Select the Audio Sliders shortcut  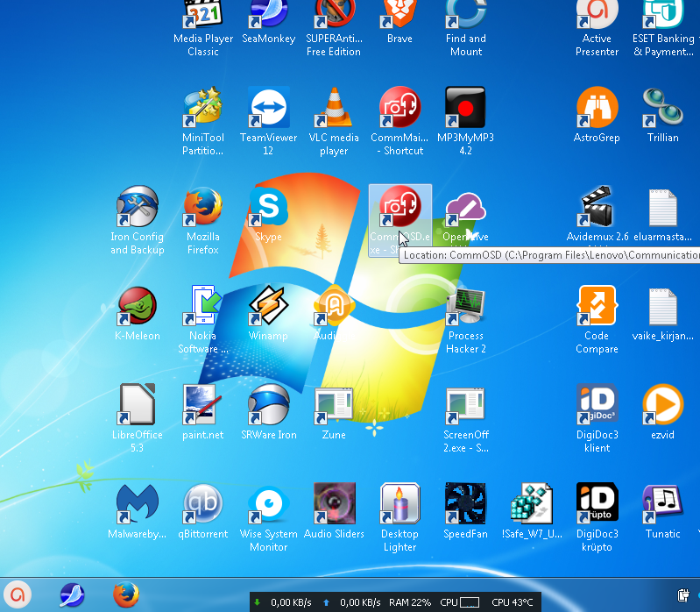pyautogui.click(x=334, y=503)
